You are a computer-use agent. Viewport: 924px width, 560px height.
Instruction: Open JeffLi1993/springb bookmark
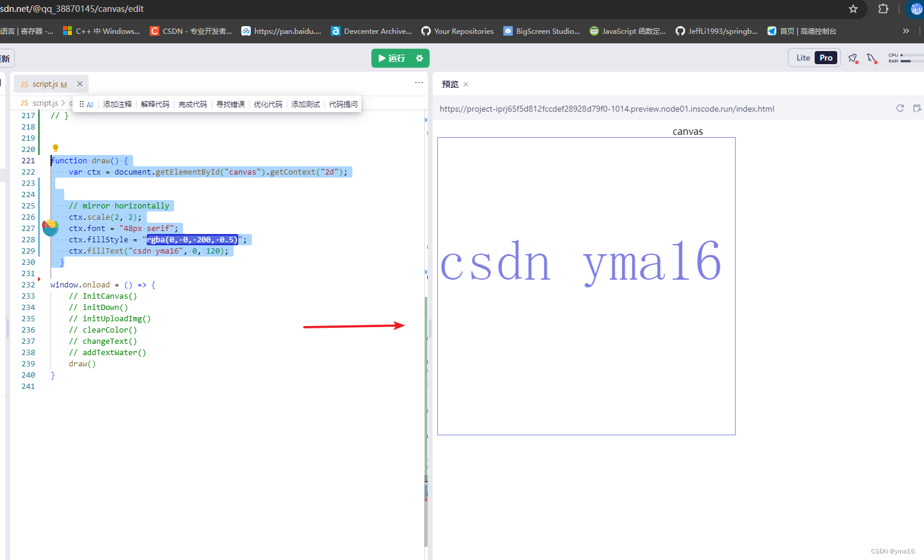717,31
